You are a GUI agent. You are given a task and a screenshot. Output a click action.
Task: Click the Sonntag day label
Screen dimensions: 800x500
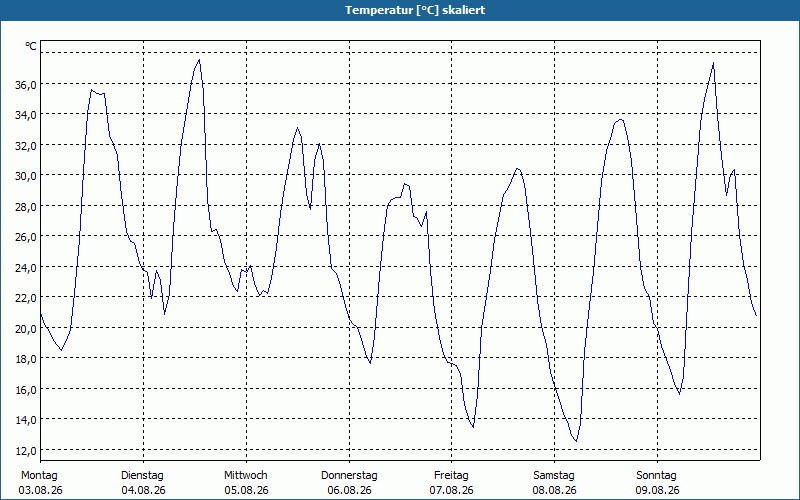click(657, 476)
